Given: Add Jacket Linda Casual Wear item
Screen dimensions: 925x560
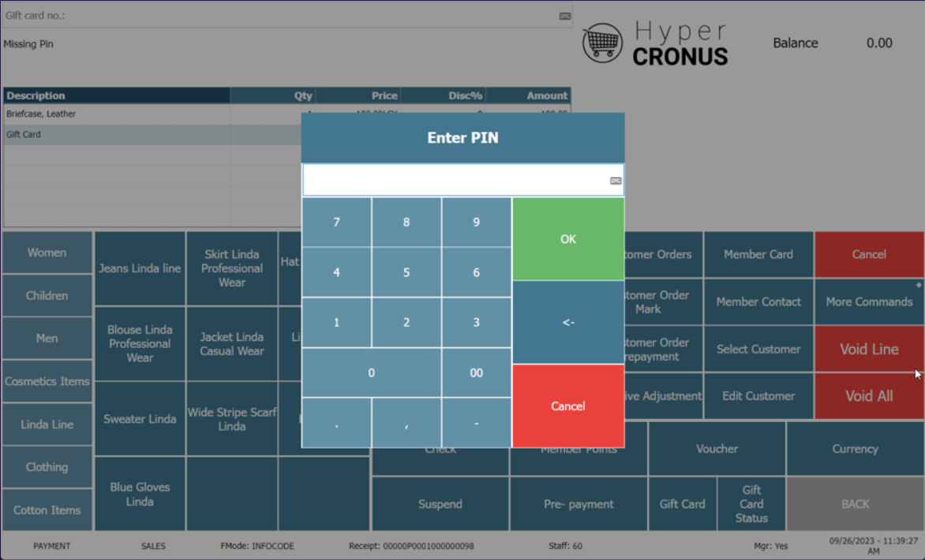Looking at the screenshot, I should [x=232, y=344].
